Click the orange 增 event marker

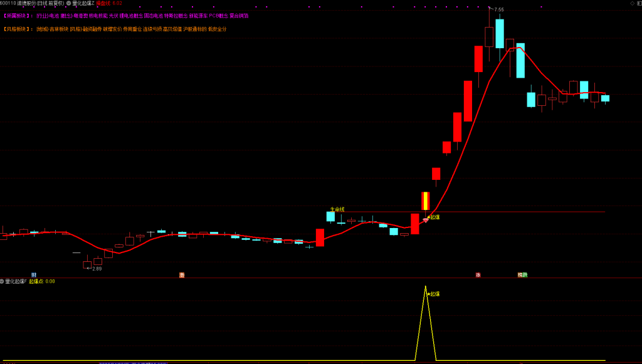[182, 274]
